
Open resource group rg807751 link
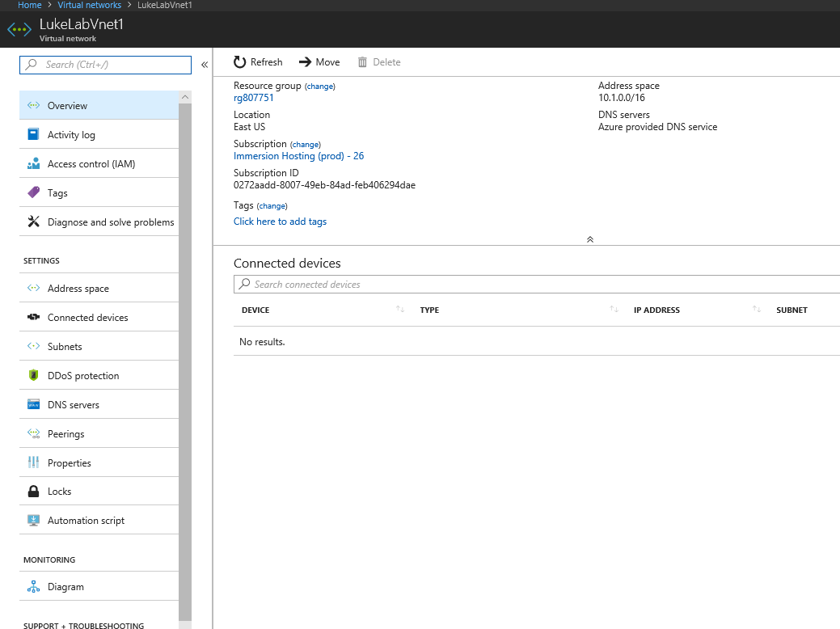pyautogui.click(x=253, y=98)
